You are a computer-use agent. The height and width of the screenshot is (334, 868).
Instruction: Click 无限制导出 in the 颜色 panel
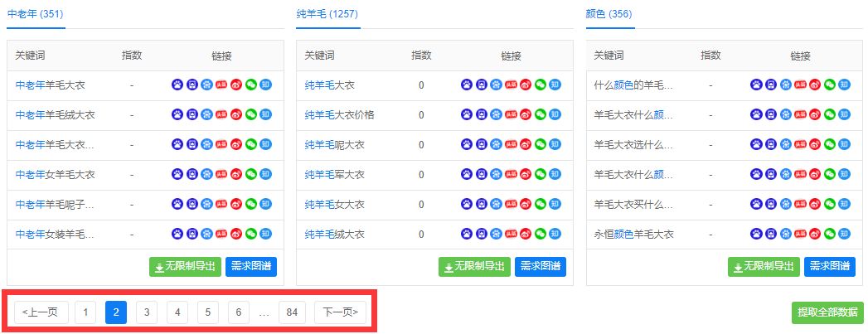(x=764, y=267)
